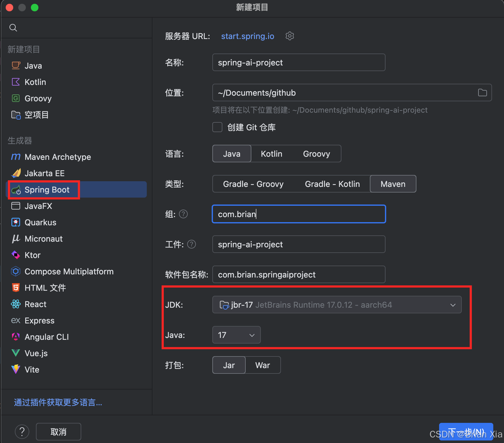
Task: Click the Micronaut text label
Action: click(x=44, y=239)
